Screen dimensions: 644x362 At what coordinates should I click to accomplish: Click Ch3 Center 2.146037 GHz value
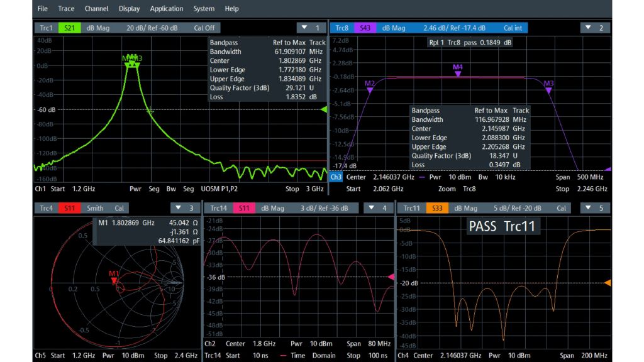(x=394, y=177)
